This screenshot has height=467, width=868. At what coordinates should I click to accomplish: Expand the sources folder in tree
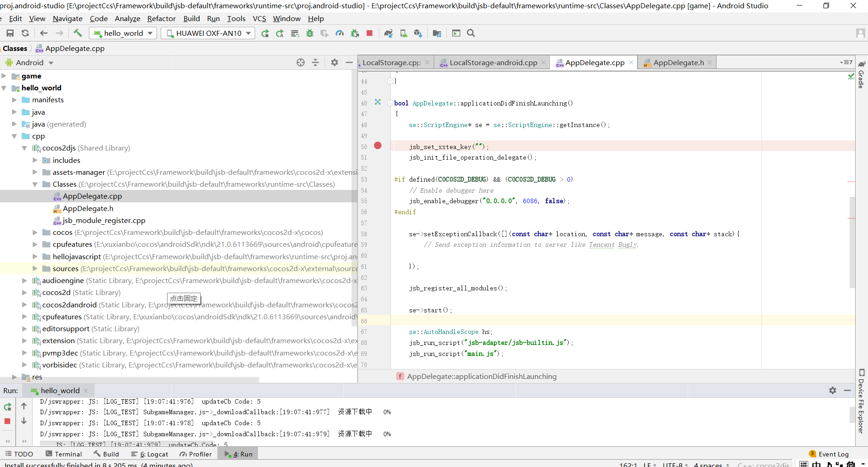[35, 268]
